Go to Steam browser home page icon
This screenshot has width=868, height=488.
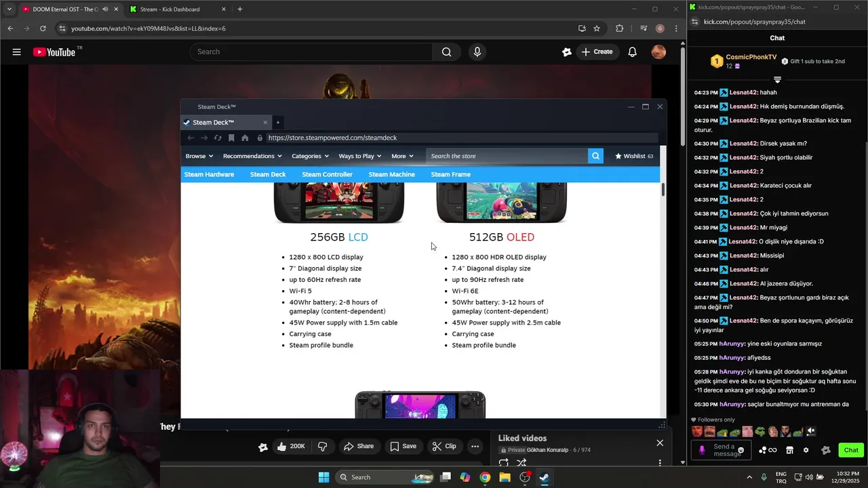(245, 138)
